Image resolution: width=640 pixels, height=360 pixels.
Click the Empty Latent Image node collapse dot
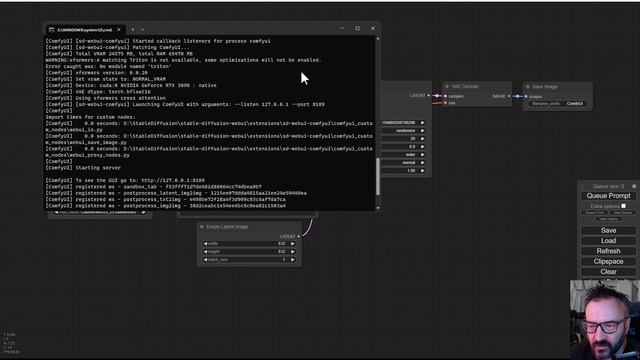point(202,227)
